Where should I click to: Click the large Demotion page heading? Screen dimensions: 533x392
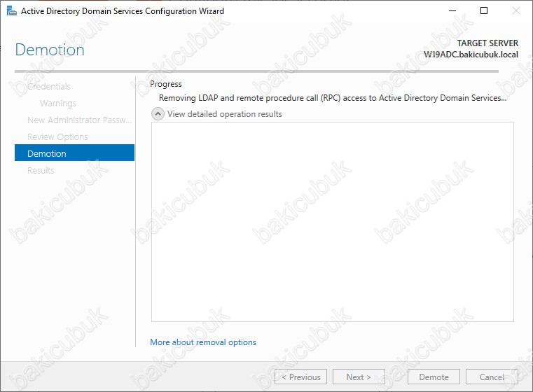tap(50, 50)
